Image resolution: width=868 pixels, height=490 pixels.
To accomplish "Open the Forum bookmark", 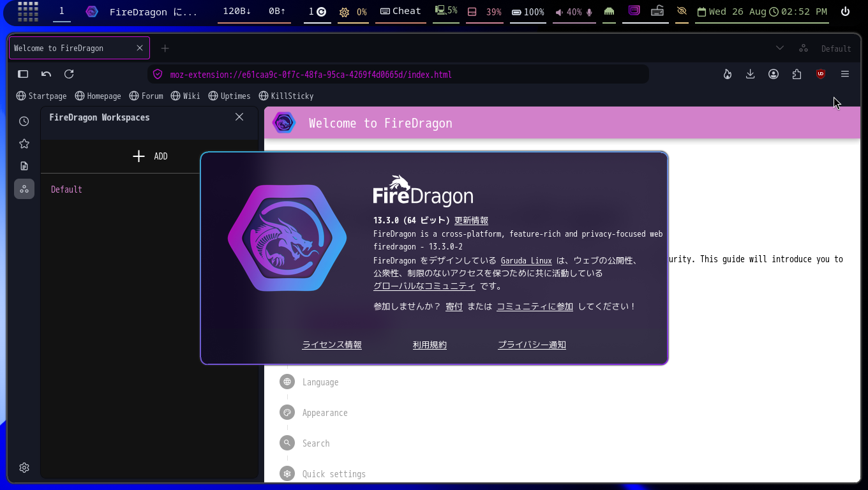I will click(146, 96).
